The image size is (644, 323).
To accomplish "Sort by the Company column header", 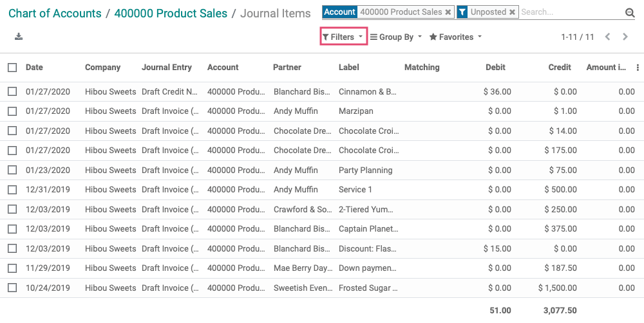I will tap(102, 68).
